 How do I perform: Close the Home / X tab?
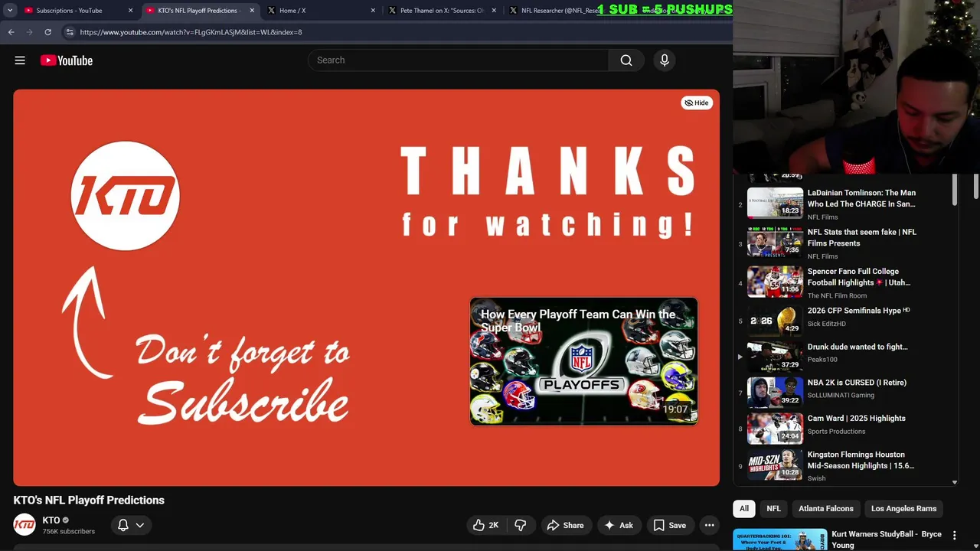pos(373,11)
